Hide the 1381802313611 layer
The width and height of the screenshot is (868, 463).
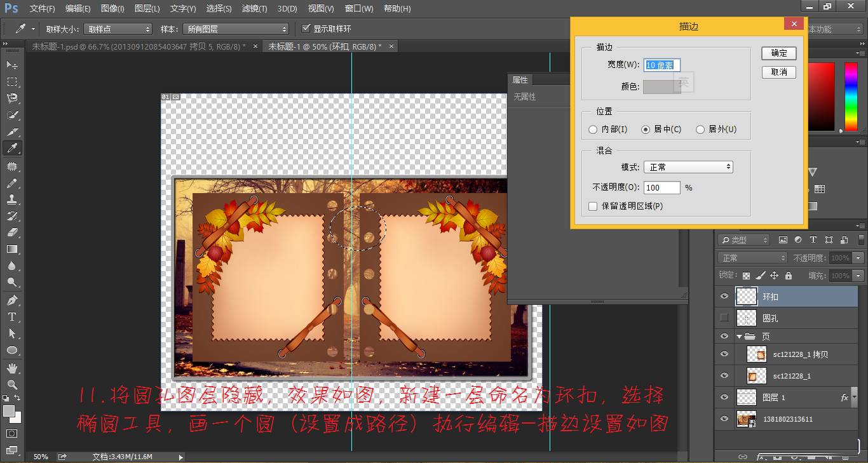724,419
